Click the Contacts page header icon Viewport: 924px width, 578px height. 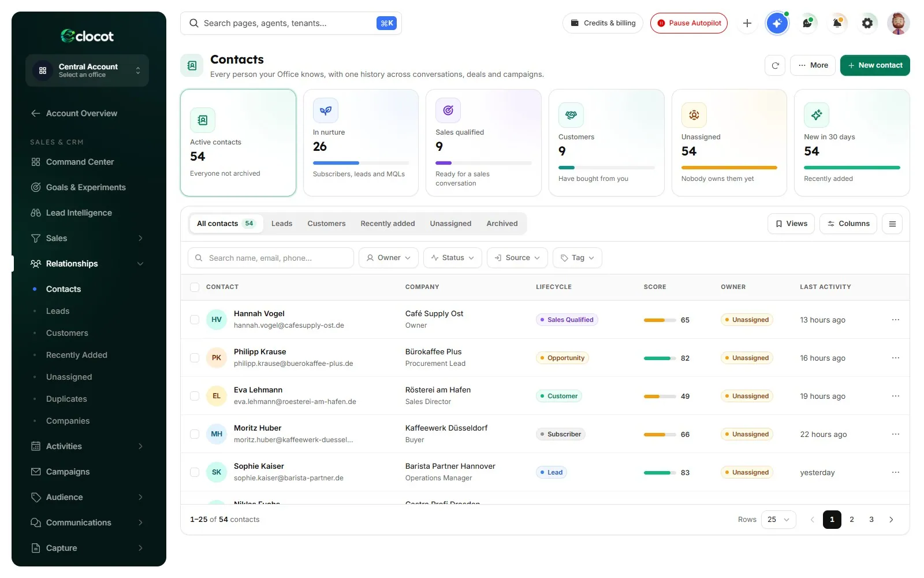click(x=192, y=66)
